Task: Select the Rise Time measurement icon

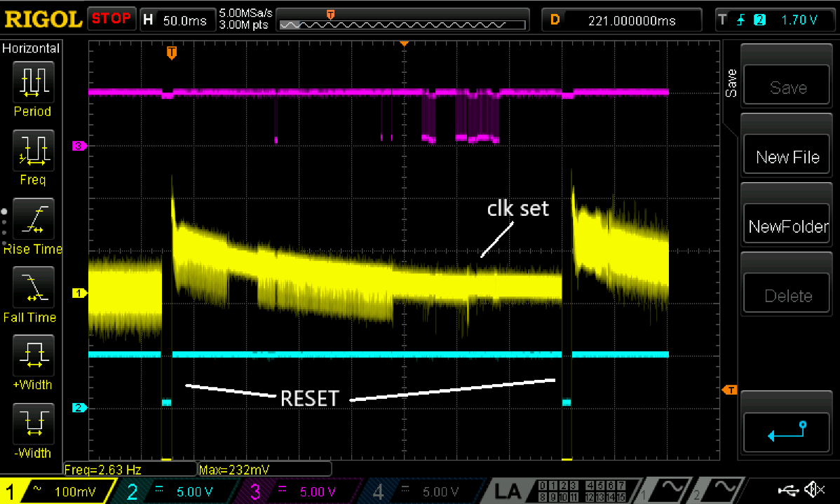Action: [x=33, y=219]
